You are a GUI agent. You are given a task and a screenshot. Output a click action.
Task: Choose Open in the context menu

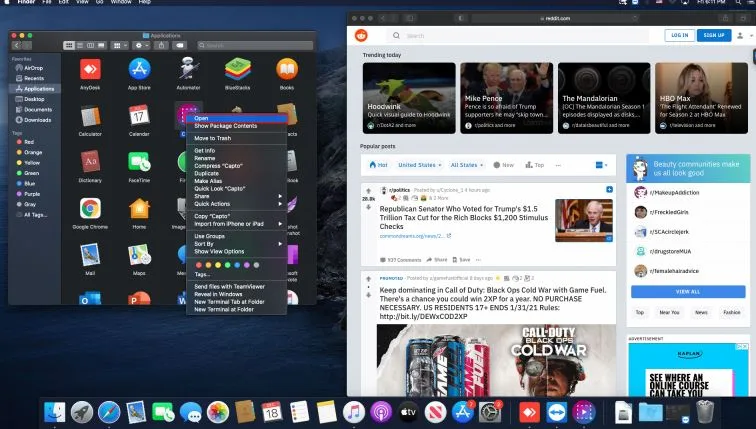[x=237, y=118]
